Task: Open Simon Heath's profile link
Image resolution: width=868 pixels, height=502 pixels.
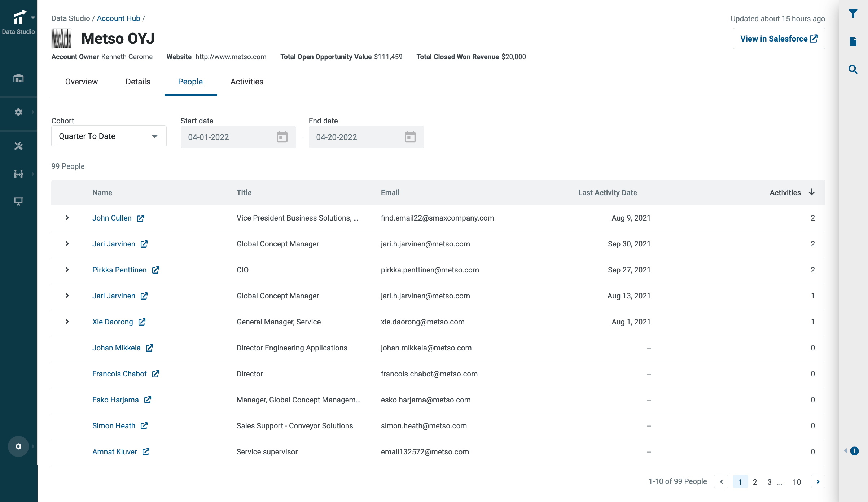Action: (x=114, y=426)
